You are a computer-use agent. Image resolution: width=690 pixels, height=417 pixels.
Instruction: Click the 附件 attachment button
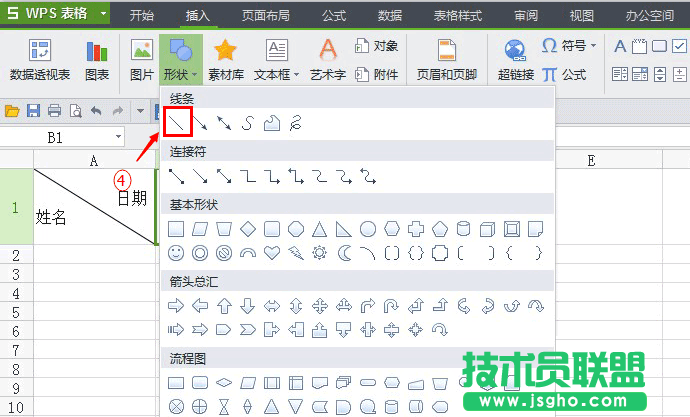[376, 75]
